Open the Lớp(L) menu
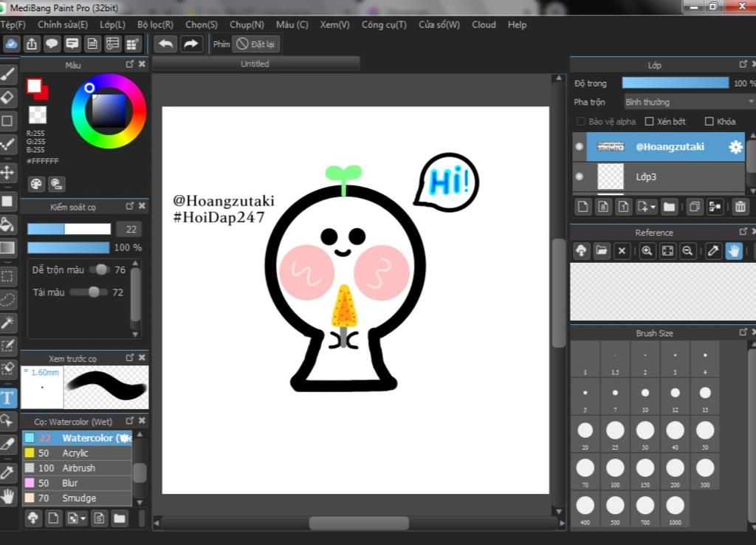This screenshot has height=545, width=756. [x=112, y=24]
